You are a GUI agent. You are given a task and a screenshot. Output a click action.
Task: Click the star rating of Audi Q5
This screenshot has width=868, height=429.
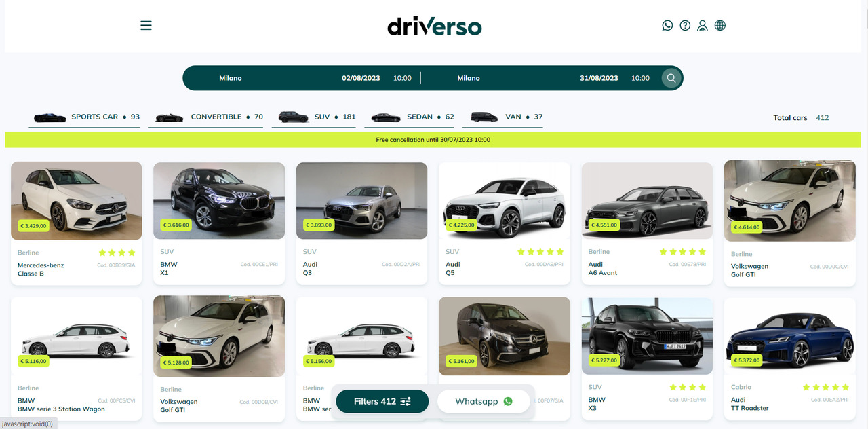click(540, 252)
